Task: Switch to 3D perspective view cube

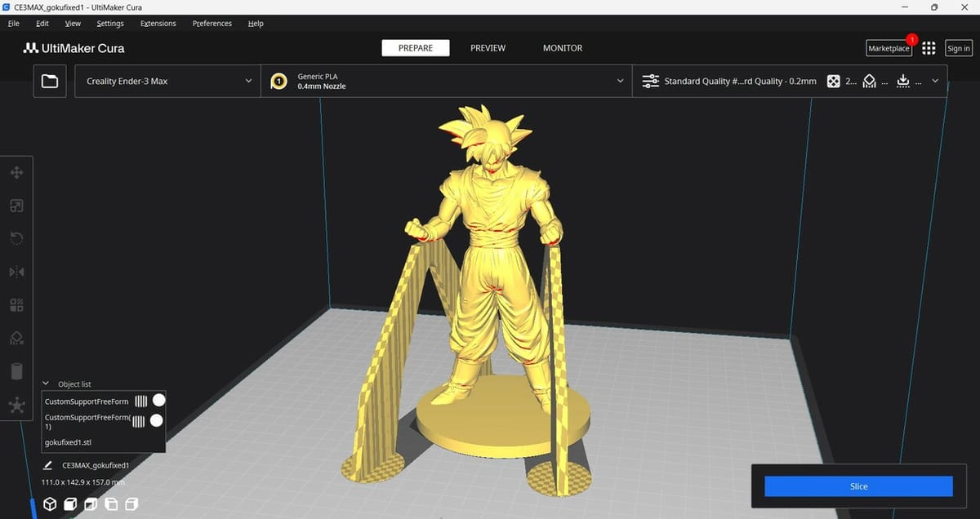Action: pos(50,504)
